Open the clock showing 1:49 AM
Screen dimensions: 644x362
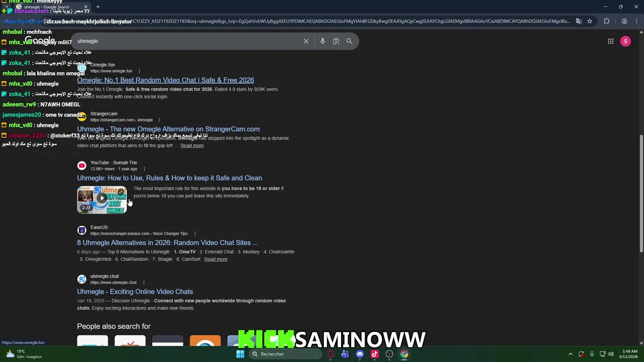628,354
